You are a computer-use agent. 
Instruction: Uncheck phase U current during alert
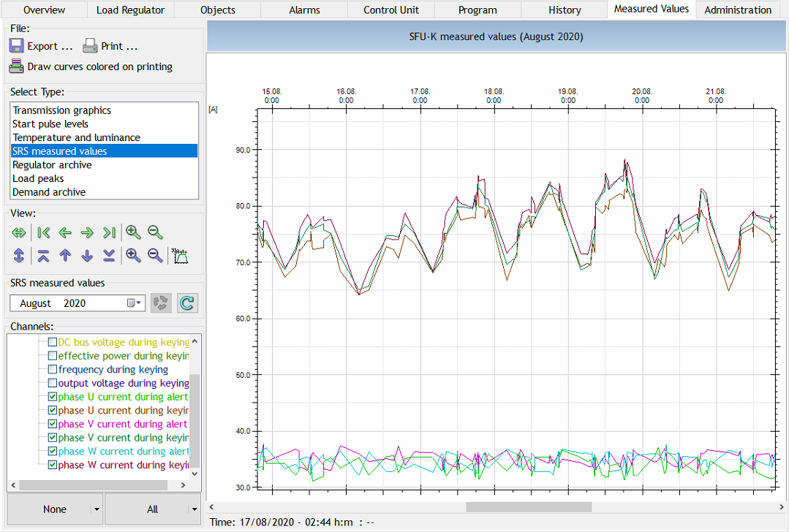[52, 397]
